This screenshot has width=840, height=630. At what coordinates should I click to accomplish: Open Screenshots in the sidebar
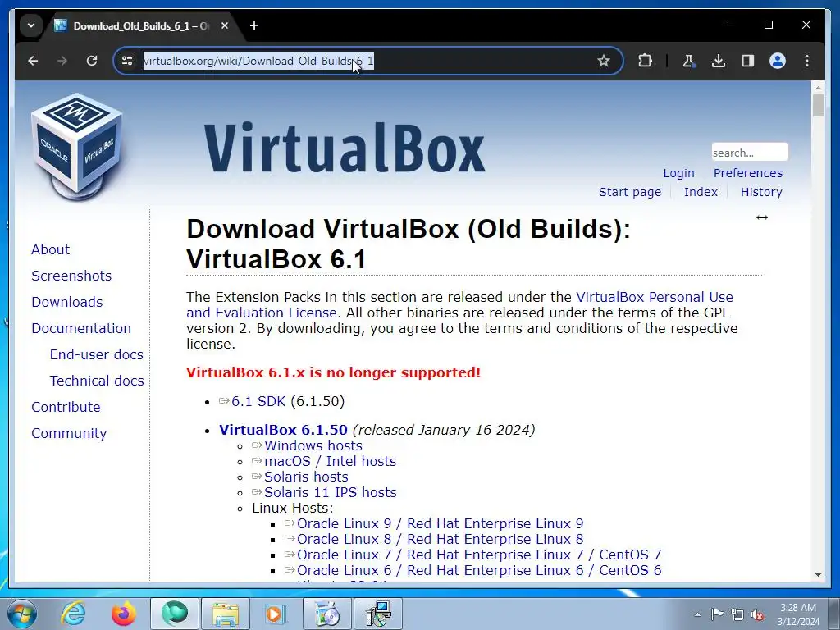pos(71,276)
